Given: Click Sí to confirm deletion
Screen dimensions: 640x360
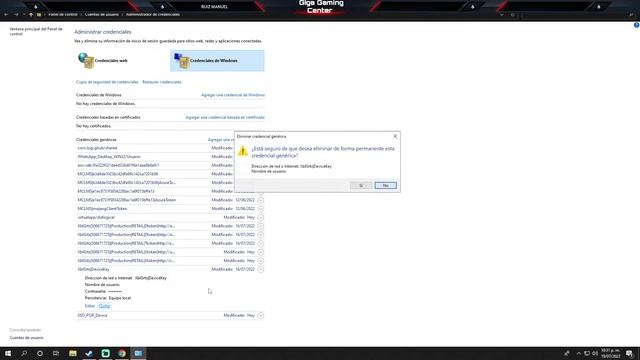Looking at the screenshot, I should [x=361, y=186].
